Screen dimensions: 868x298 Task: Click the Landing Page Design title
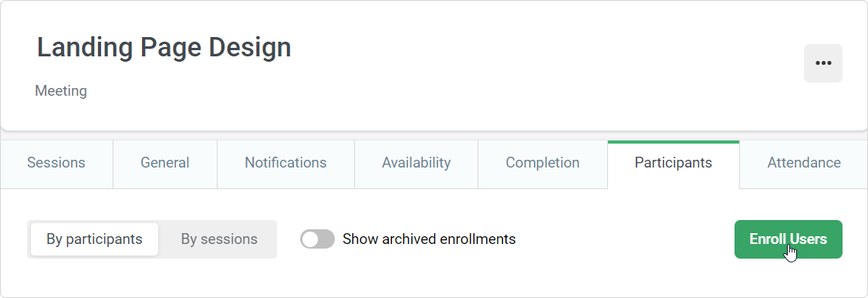point(164,47)
